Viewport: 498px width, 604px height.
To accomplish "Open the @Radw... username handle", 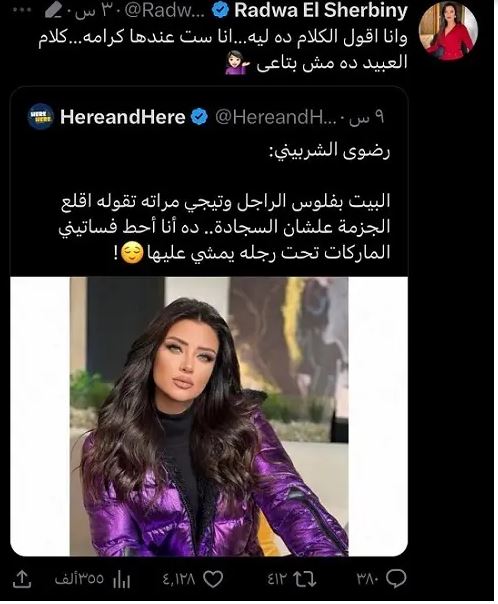I will click(167, 11).
